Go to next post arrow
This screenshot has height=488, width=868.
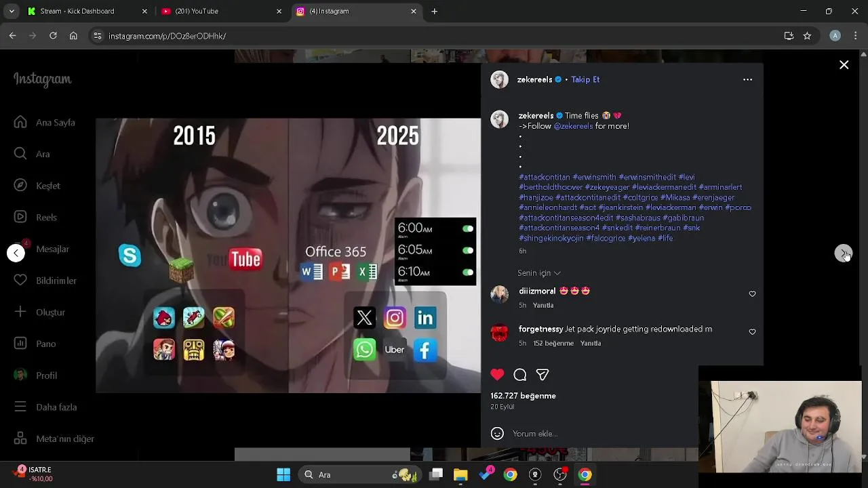843,253
